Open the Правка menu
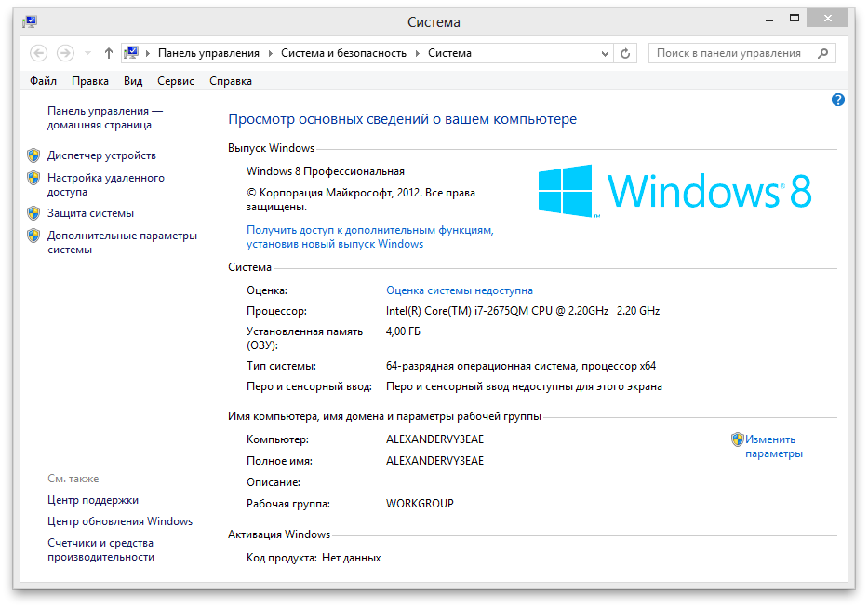This screenshot has height=608, width=868. tap(89, 81)
